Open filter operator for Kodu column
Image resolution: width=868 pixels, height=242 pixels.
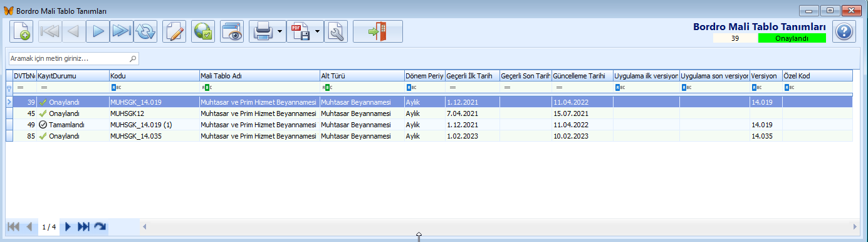pos(115,88)
